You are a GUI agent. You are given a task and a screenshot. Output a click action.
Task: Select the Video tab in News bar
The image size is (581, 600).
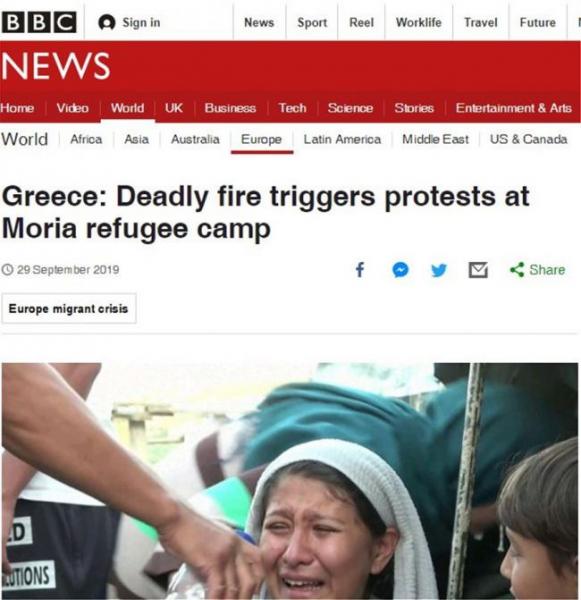(x=73, y=108)
